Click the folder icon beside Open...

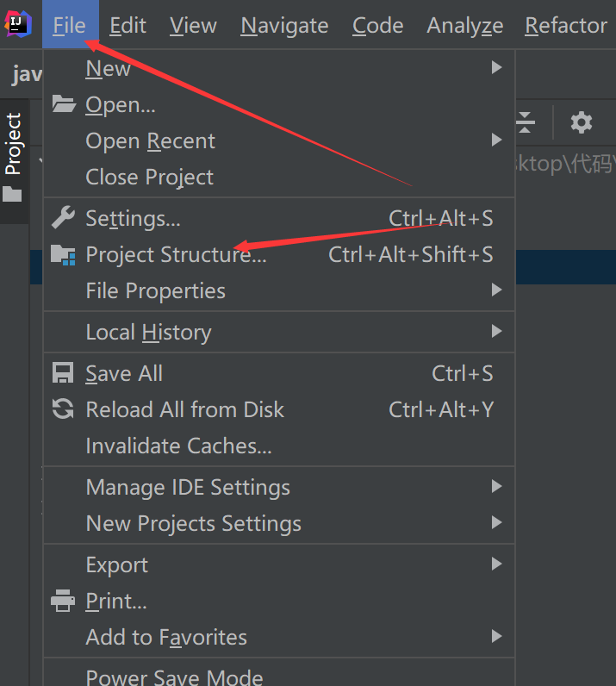64,104
